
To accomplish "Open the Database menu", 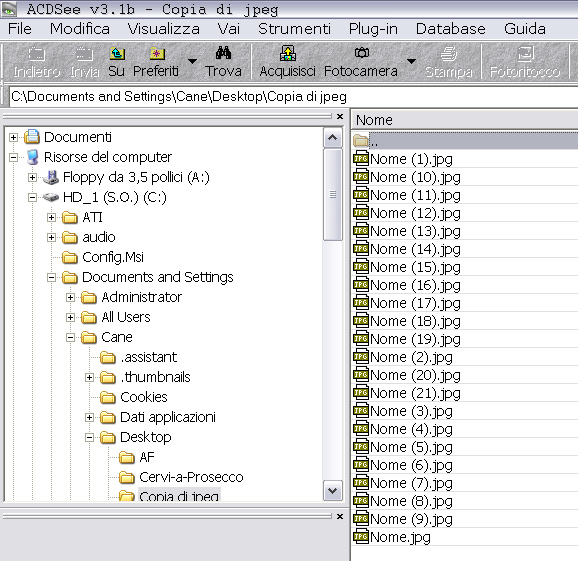I will coord(450,29).
